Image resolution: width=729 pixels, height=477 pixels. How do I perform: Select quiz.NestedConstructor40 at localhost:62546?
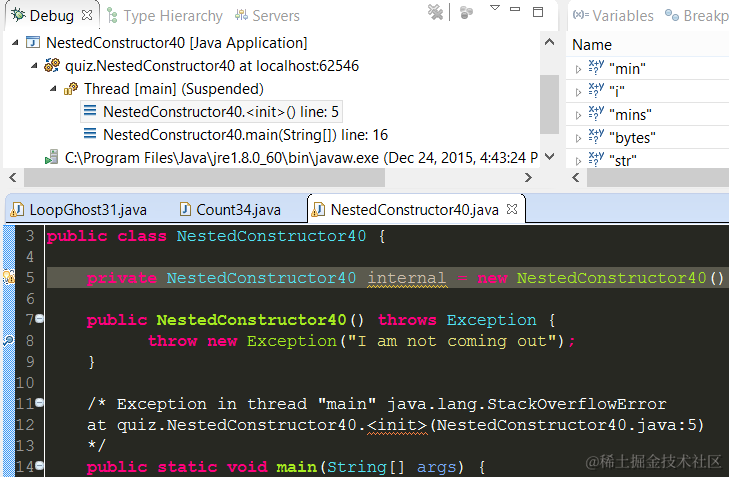click(212, 66)
